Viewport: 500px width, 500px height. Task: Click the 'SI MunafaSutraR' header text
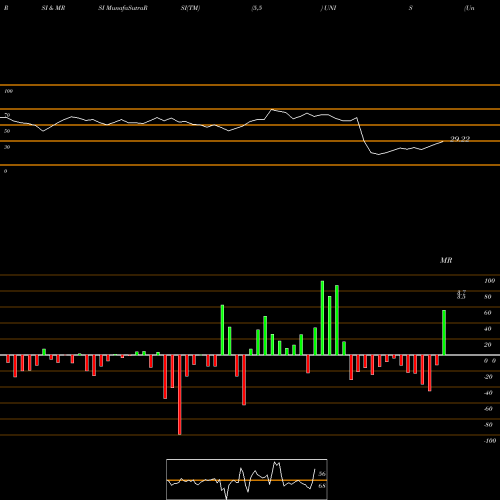(123, 8)
